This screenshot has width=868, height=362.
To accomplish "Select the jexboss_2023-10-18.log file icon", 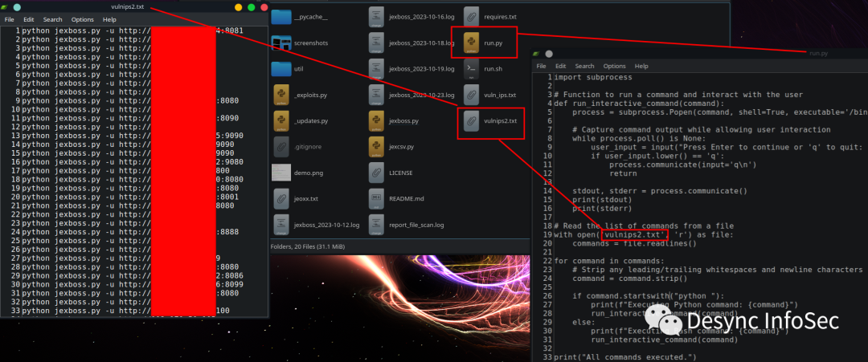I will click(377, 43).
